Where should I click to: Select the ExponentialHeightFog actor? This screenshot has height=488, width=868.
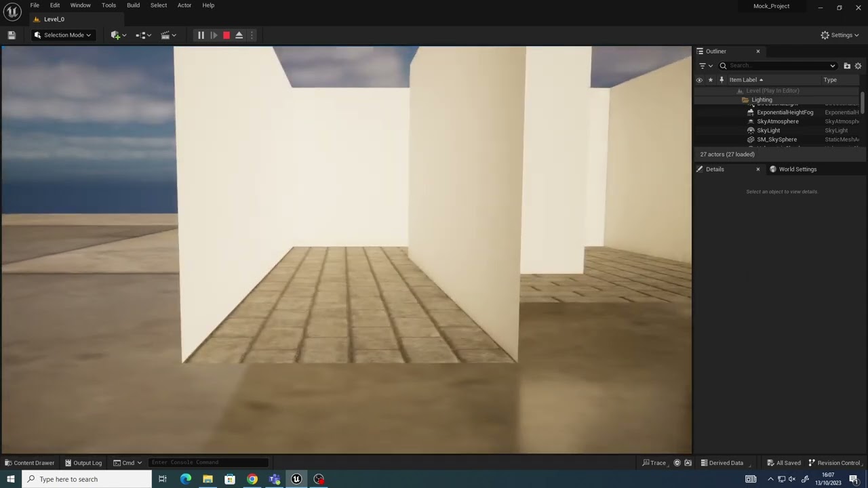(785, 113)
